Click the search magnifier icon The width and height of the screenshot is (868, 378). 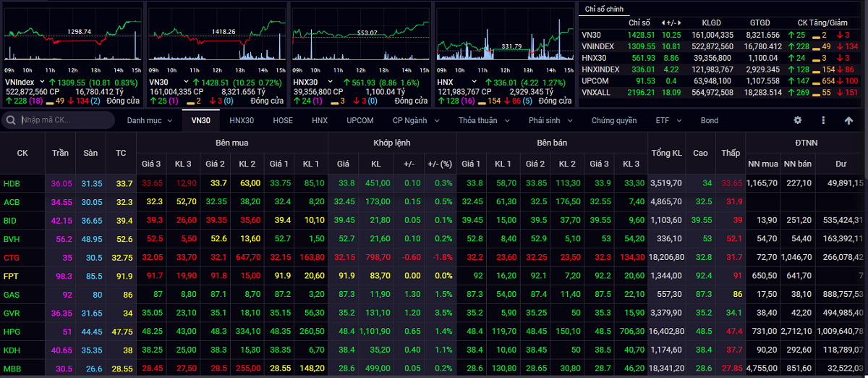click(x=12, y=120)
